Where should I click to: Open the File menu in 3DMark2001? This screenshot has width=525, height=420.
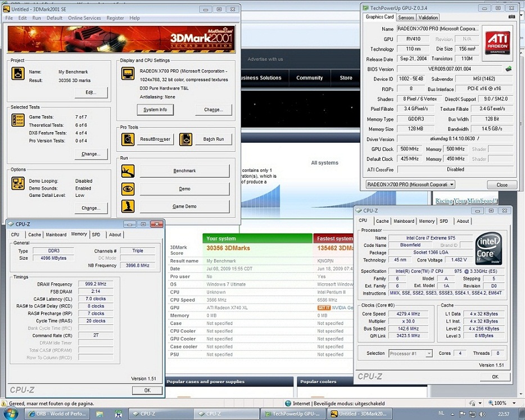tap(9, 18)
